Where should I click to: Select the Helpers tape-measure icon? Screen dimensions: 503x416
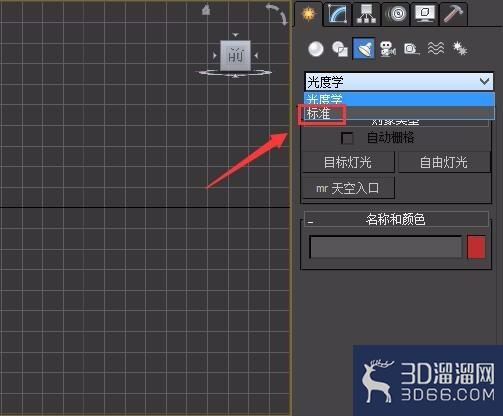coord(412,49)
